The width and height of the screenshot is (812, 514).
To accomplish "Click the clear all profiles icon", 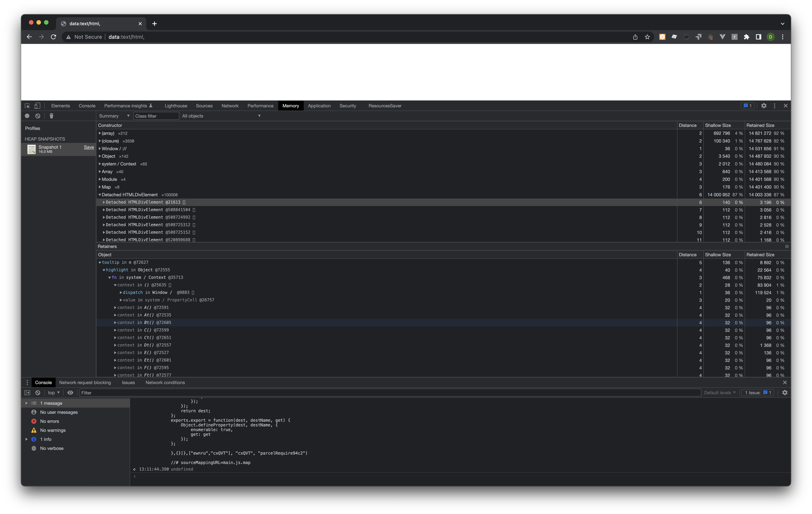I will (x=38, y=116).
